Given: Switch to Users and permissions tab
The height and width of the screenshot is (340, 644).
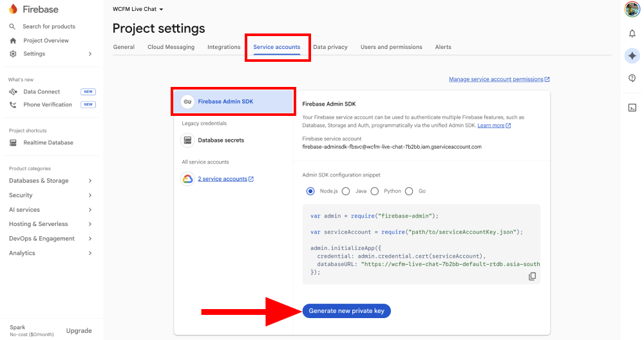Looking at the screenshot, I should (x=391, y=47).
